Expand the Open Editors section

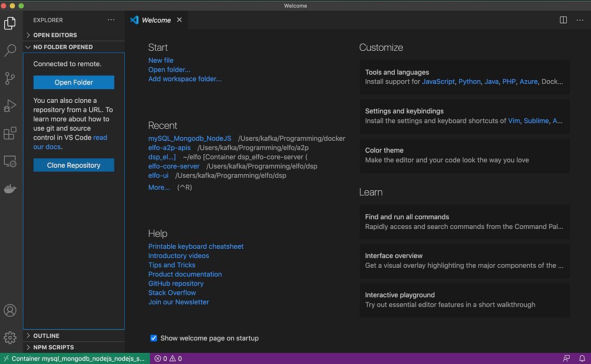click(x=74, y=35)
